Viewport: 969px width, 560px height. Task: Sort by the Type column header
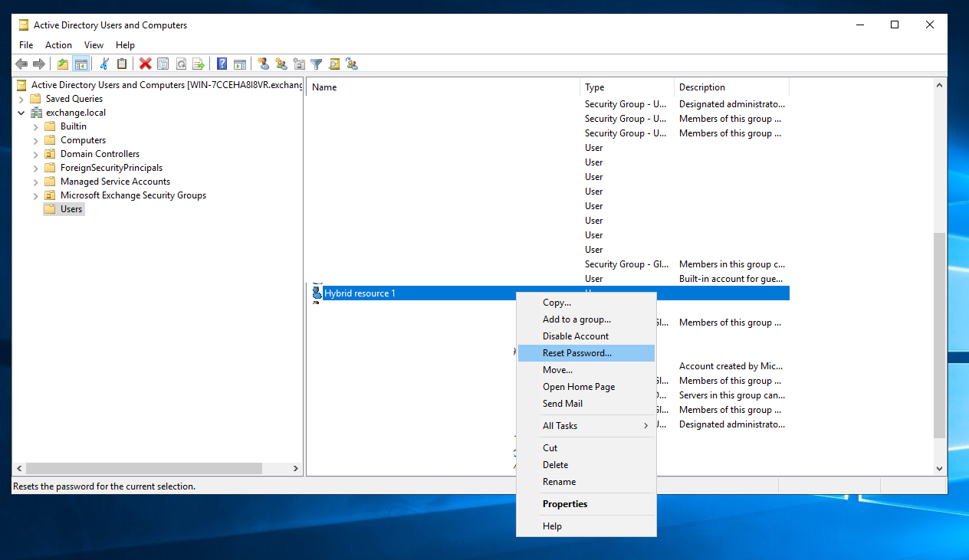pyautogui.click(x=627, y=87)
